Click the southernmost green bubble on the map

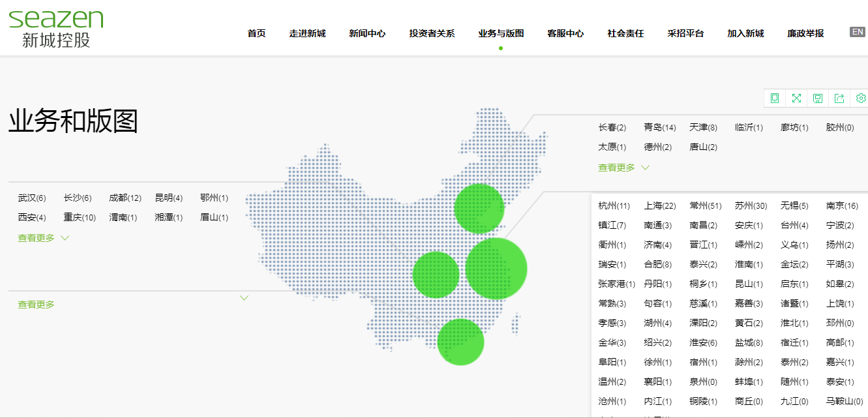460,342
